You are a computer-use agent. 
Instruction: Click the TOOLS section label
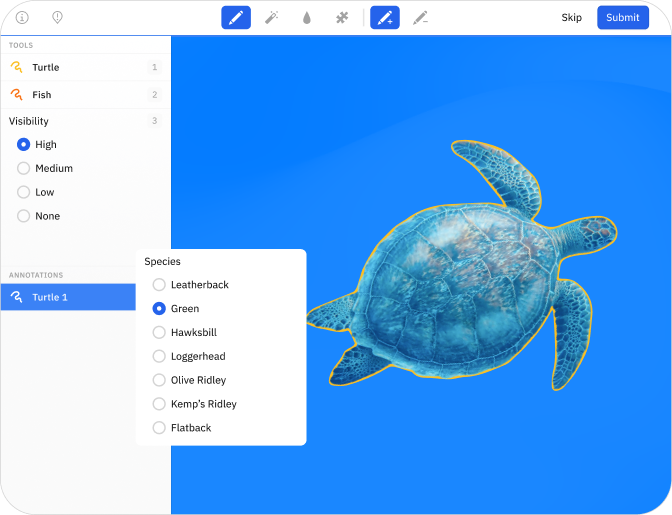point(21,45)
